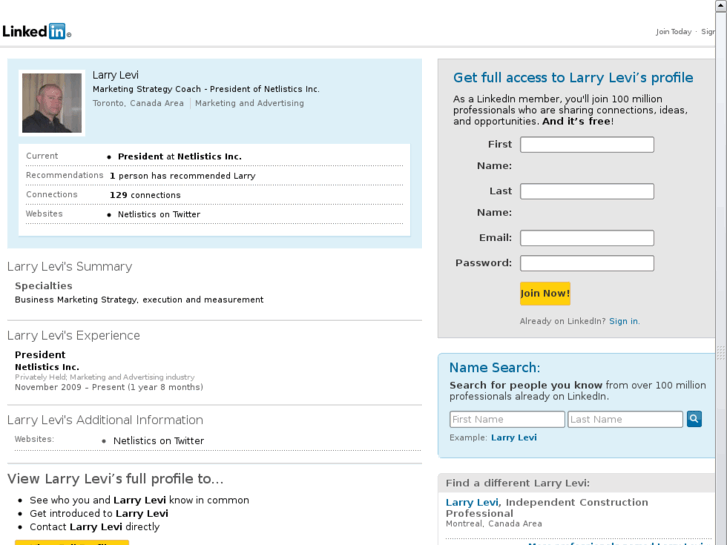The width and height of the screenshot is (727, 545).
Task: Click 'Larry Levi's Additional Information' heading
Action: point(105,420)
